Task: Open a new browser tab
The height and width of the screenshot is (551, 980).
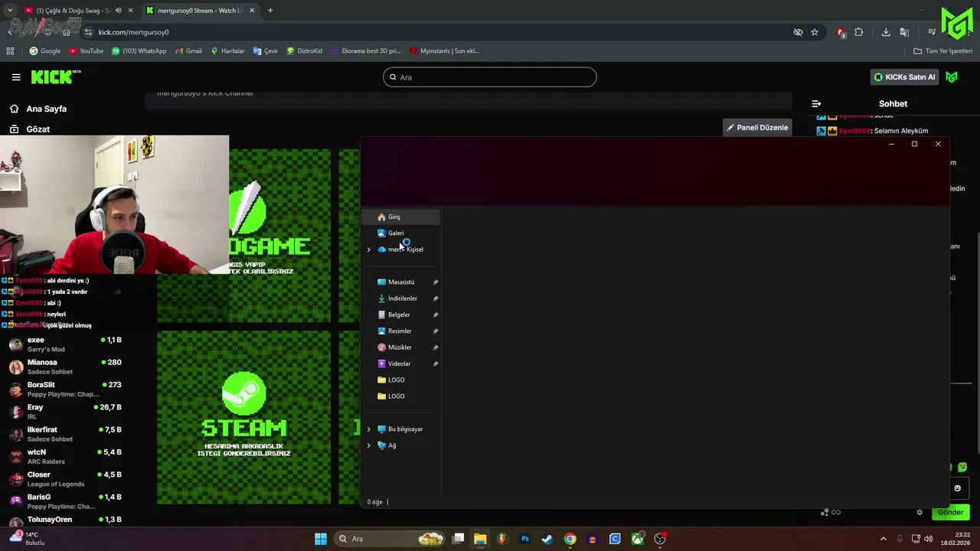Action: click(270, 11)
